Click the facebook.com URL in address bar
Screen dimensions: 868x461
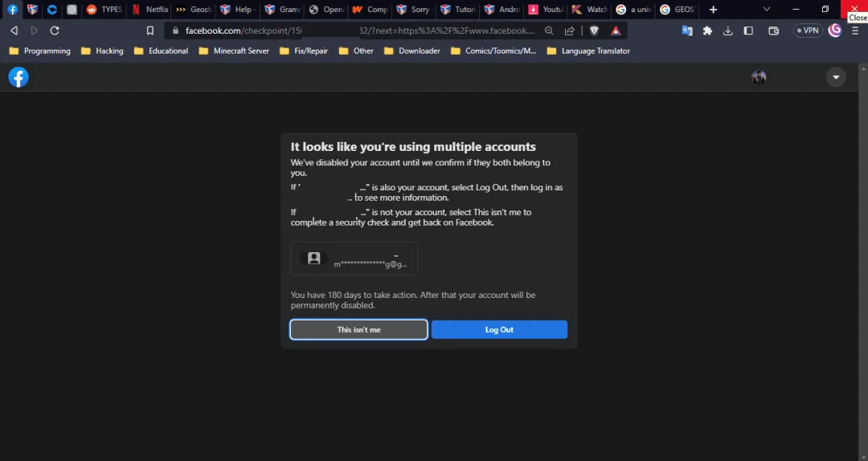tap(360, 31)
